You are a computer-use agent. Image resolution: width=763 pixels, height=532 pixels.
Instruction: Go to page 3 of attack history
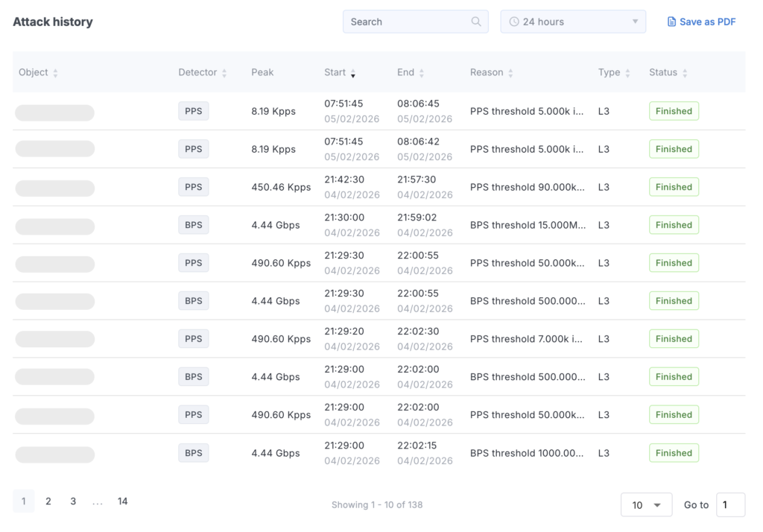tap(73, 501)
